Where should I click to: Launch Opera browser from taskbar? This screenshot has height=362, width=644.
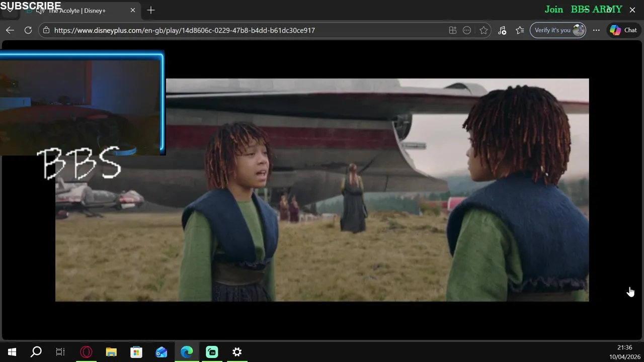tap(86, 352)
